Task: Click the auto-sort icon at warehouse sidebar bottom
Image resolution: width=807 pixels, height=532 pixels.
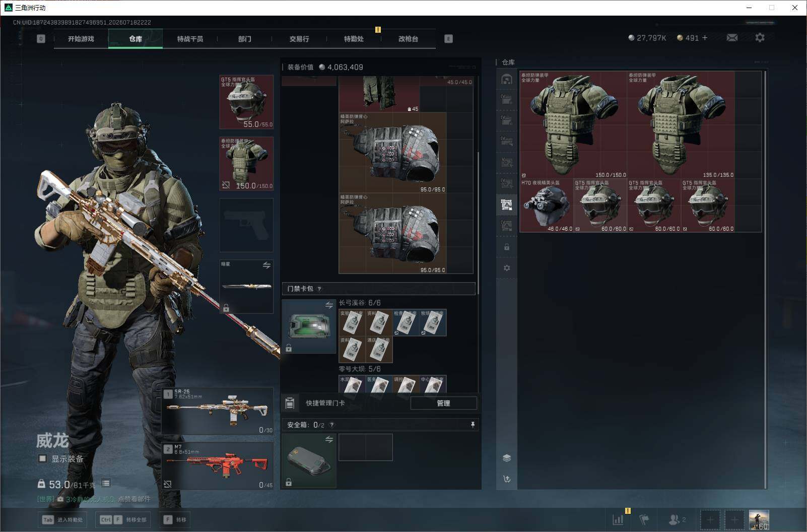Action: (x=507, y=479)
